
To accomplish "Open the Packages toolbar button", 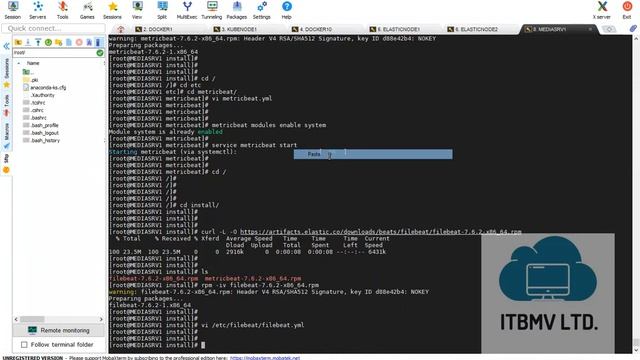I will (x=237, y=10).
